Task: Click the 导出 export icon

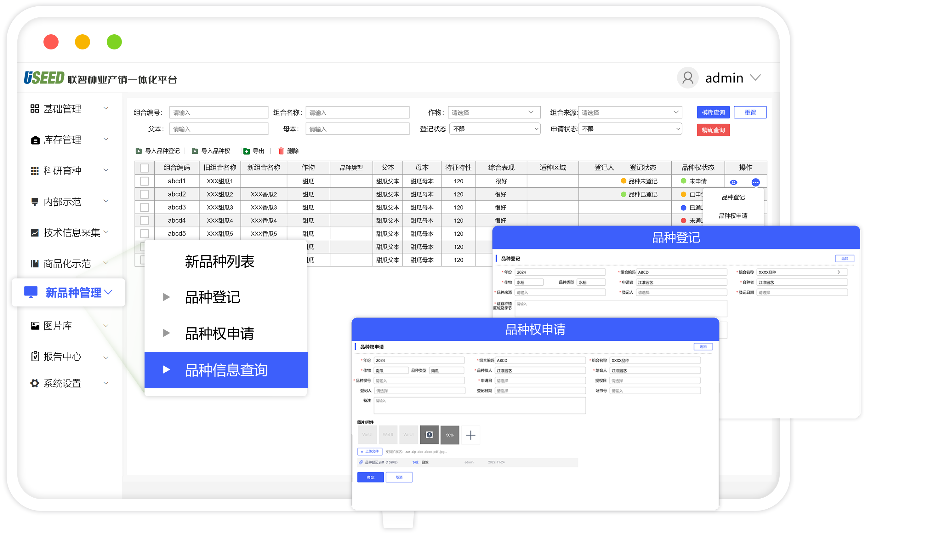Action: tap(246, 151)
